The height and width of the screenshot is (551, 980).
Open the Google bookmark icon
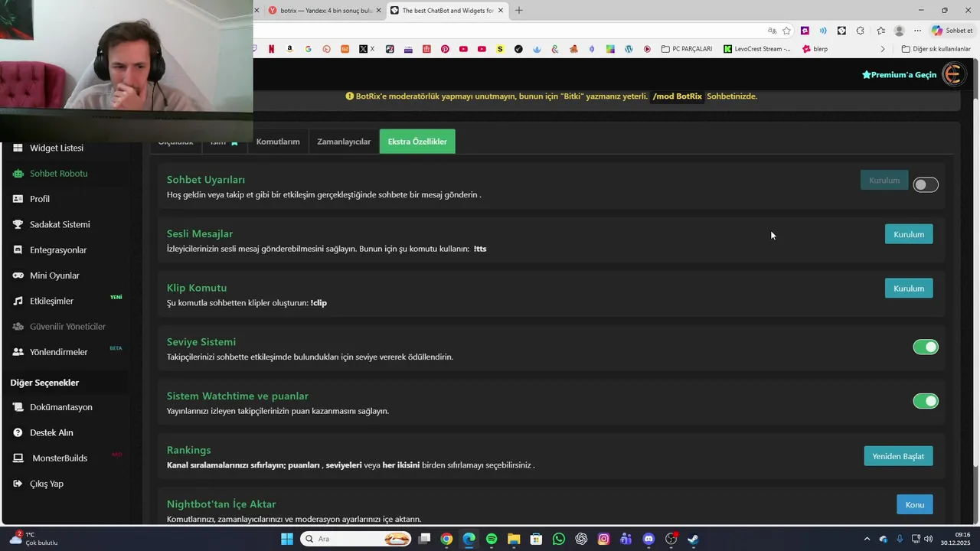pyautogui.click(x=308, y=49)
